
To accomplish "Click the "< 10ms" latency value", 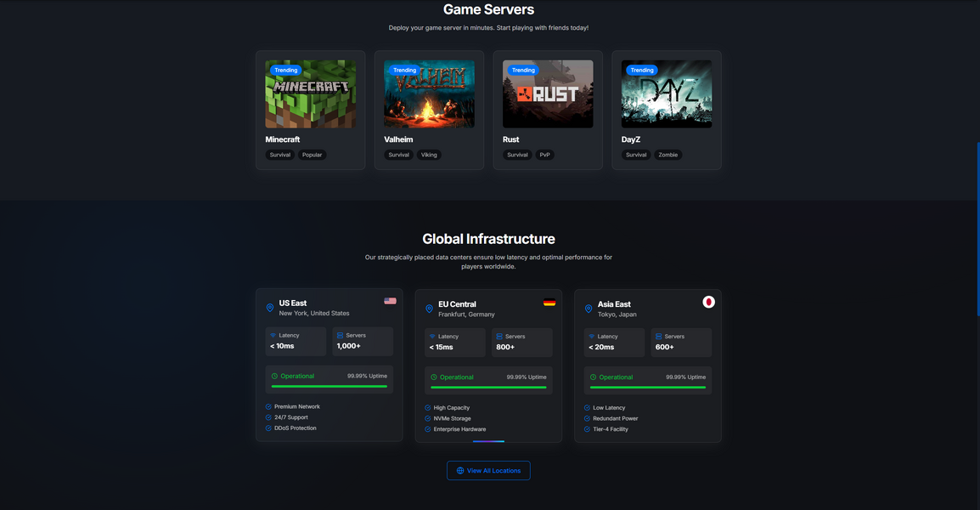I will coord(282,346).
